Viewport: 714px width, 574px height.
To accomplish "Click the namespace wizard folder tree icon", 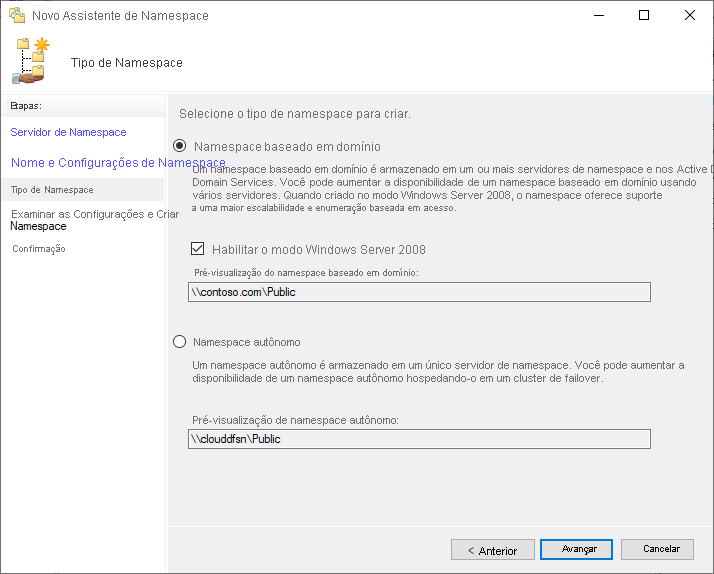I will tap(31, 61).
